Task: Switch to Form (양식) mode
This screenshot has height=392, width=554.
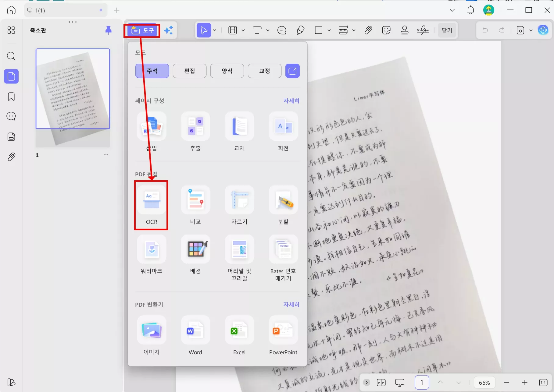Action: (227, 71)
